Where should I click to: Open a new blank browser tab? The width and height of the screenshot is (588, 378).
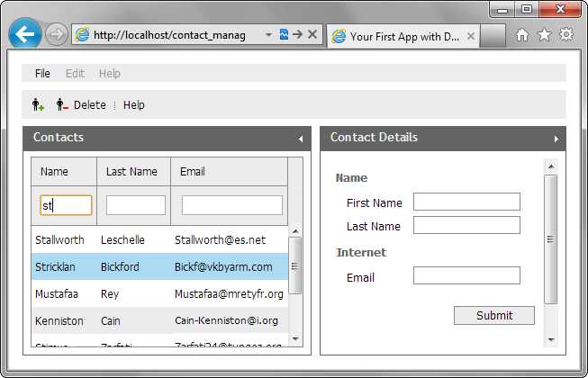[x=493, y=36]
